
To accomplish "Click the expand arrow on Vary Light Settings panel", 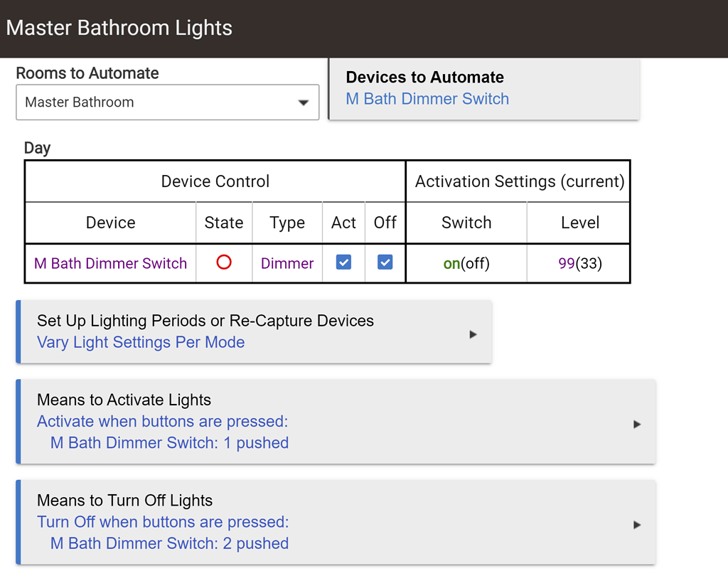I will 473,334.
